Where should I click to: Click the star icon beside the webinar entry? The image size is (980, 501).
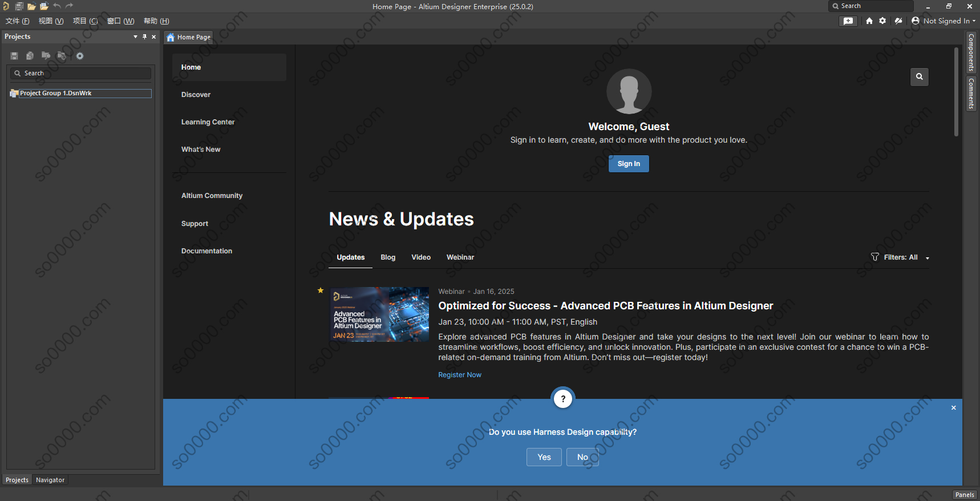[x=321, y=290]
